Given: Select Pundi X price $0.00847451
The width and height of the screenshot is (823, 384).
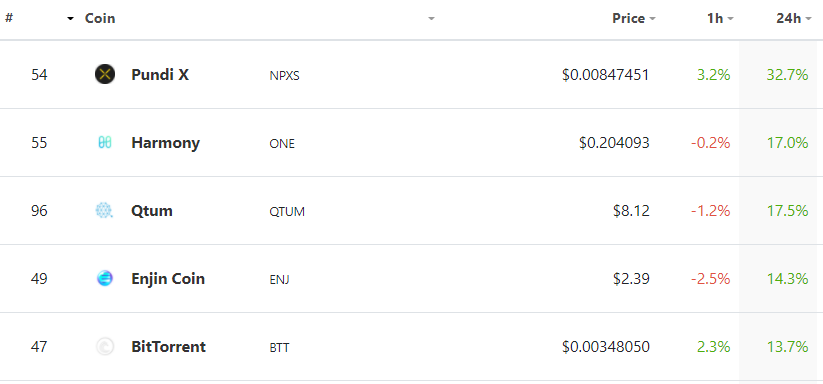Looking at the screenshot, I should [606, 75].
